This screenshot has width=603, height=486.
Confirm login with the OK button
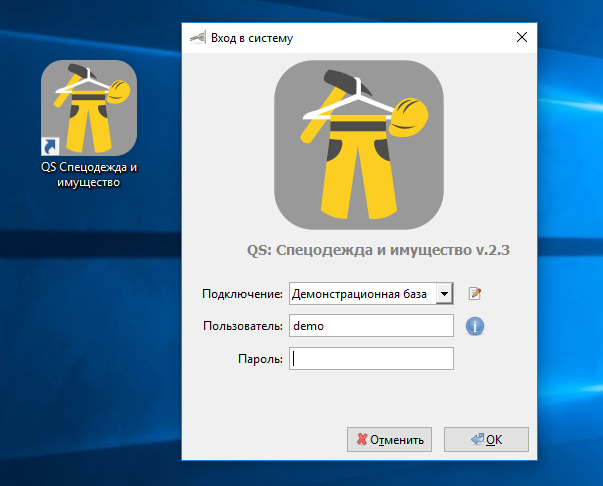(x=486, y=439)
